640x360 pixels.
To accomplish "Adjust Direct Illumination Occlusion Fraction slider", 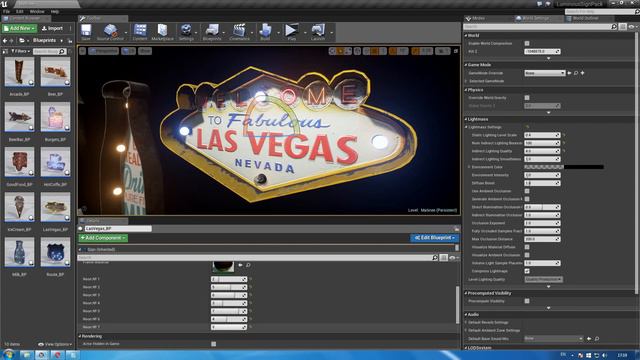I will [x=542, y=207].
